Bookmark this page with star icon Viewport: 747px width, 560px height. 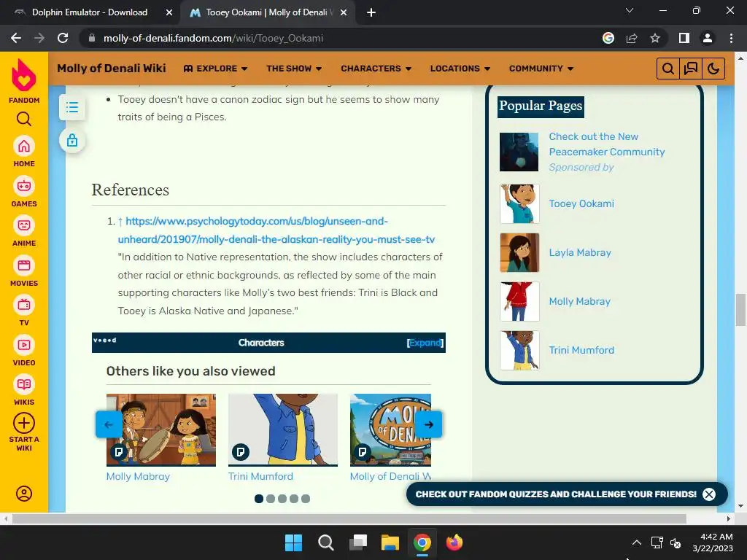pyautogui.click(x=655, y=38)
